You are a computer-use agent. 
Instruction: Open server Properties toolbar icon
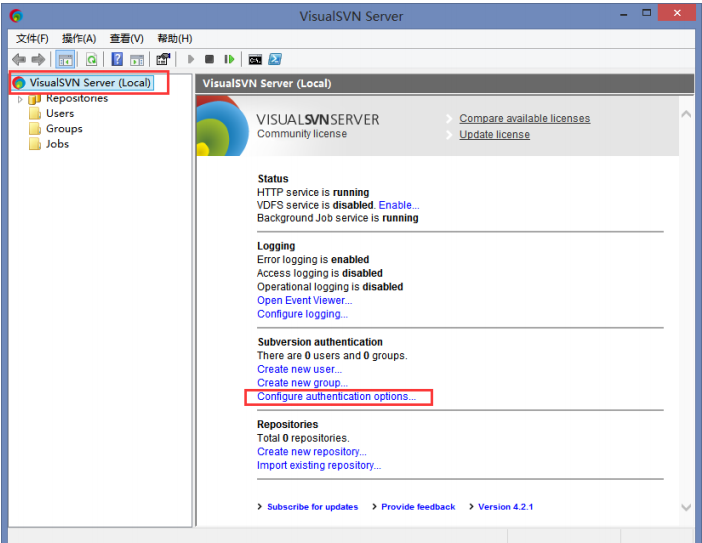163,59
